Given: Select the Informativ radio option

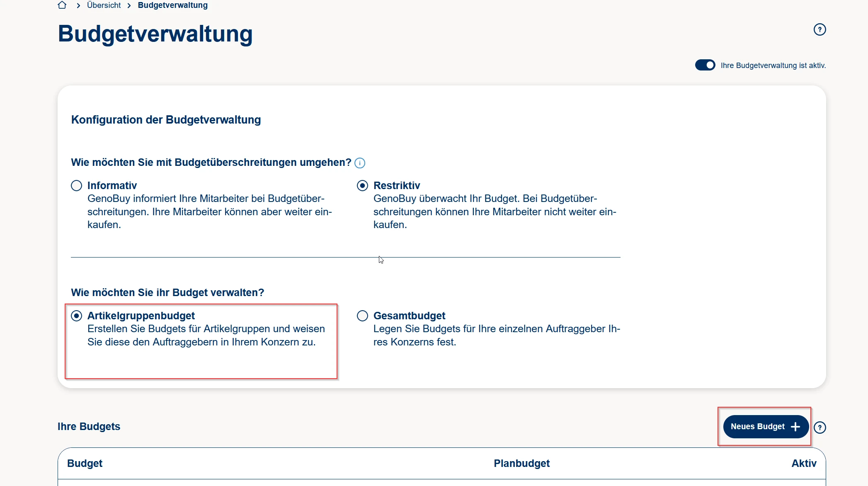Looking at the screenshot, I should click(x=76, y=185).
